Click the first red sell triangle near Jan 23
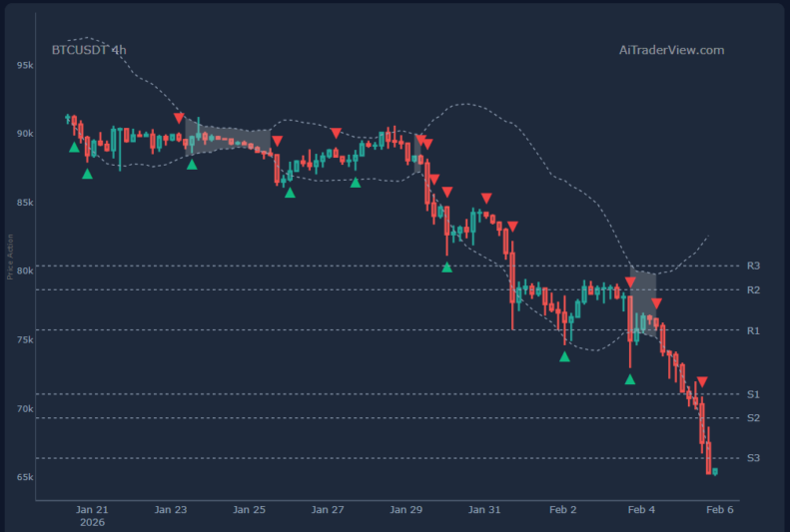790x532 pixels. (x=179, y=119)
